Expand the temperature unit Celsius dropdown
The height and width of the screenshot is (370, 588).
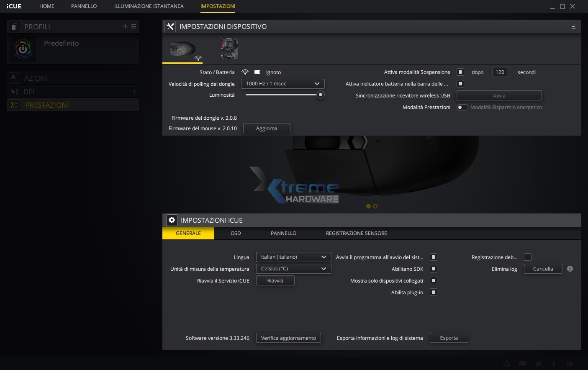(x=293, y=269)
